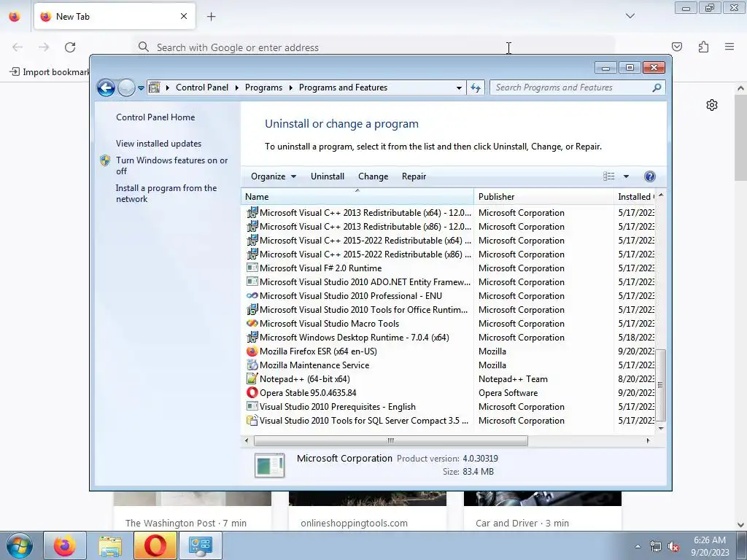Click Programs and Features breadcrumb segment
747x560 pixels.
343,87
